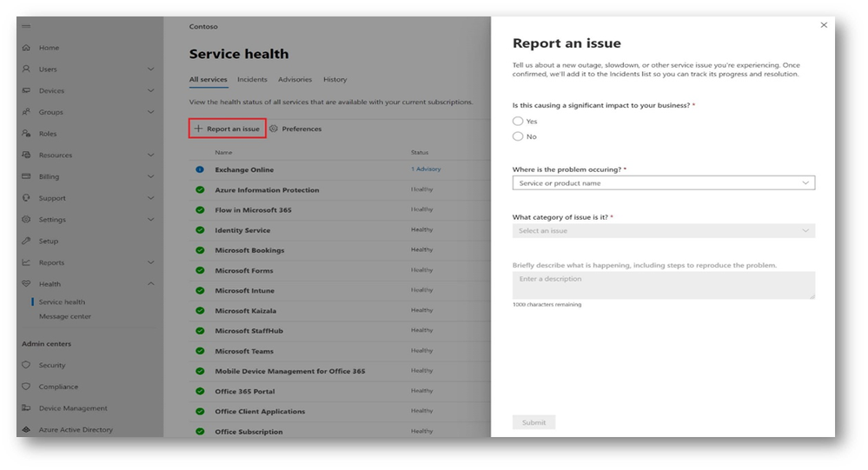Select Yes for significant business impact
868x470 pixels.
[x=518, y=121]
